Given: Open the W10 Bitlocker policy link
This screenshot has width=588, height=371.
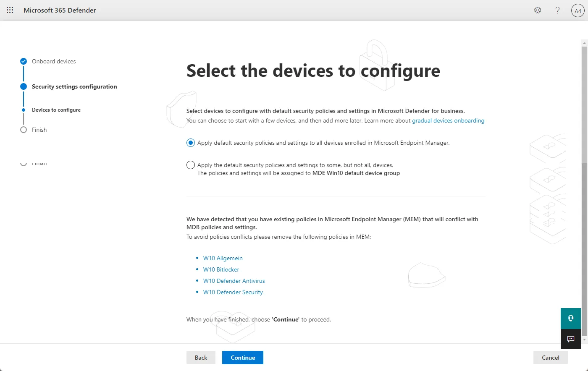Looking at the screenshot, I should 221,269.
